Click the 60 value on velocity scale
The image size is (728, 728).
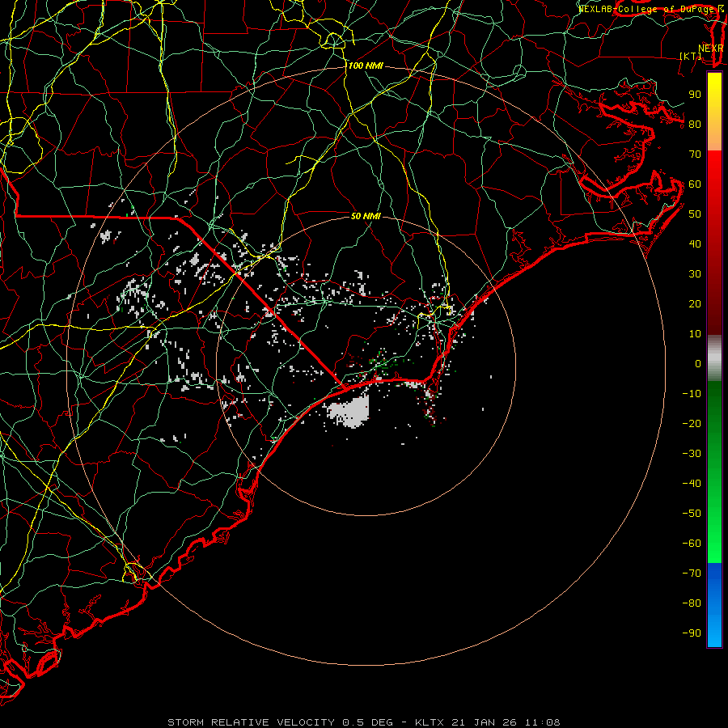(695, 184)
